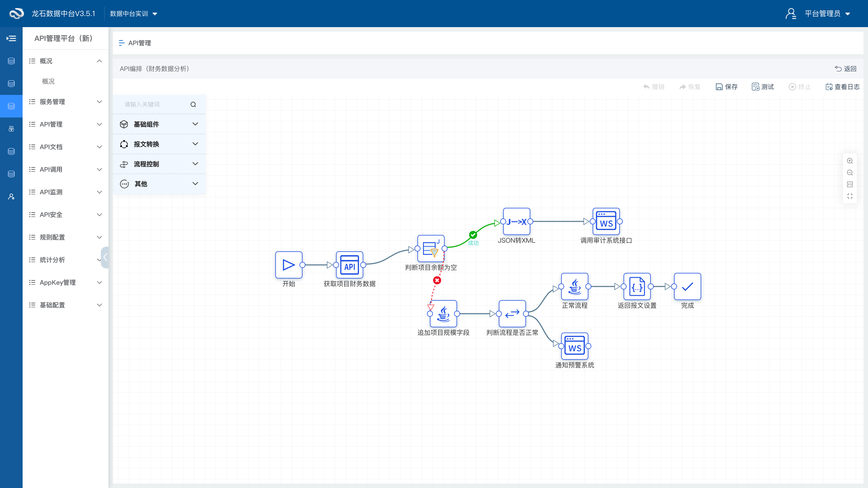Click the user avatar icon at top right
This screenshot has width=868, height=488.
pyautogui.click(x=790, y=14)
